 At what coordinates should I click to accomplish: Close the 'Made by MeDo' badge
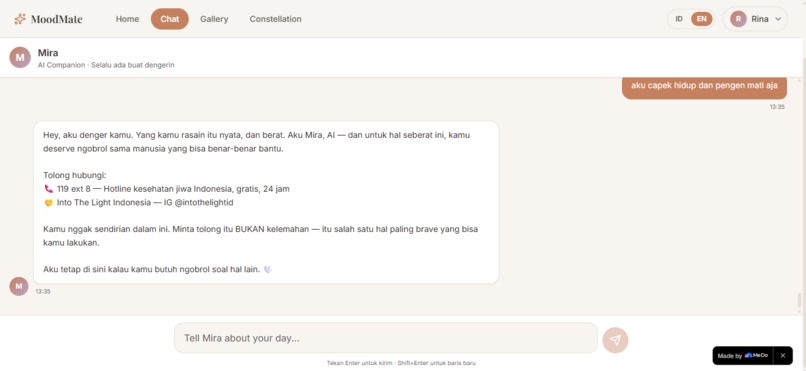point(783,356)
